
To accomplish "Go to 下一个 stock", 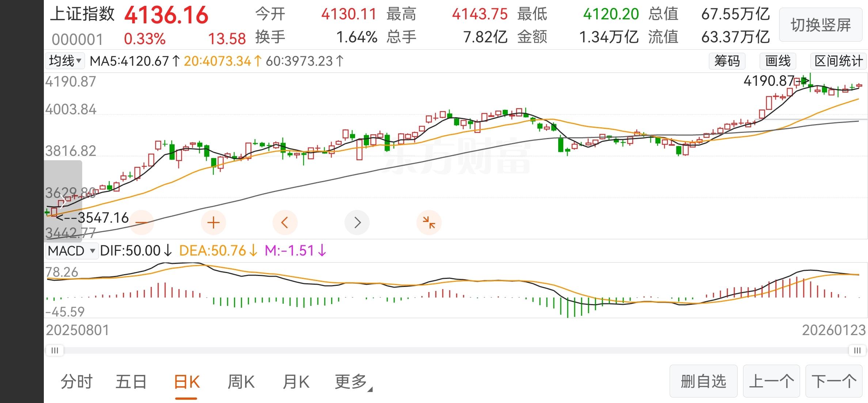I will coord(834,381).
